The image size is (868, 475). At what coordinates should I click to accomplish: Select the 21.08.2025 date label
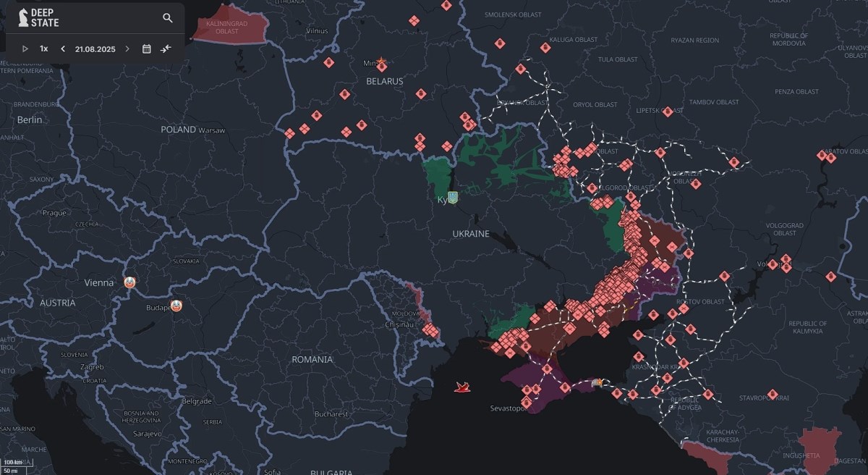95,49
